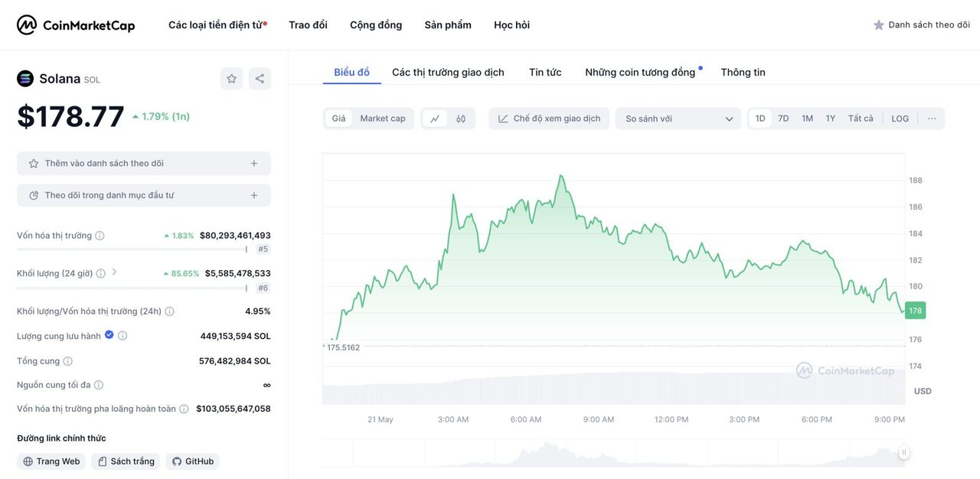Star Solana with the favorite icon button

[x=231, y=79]
